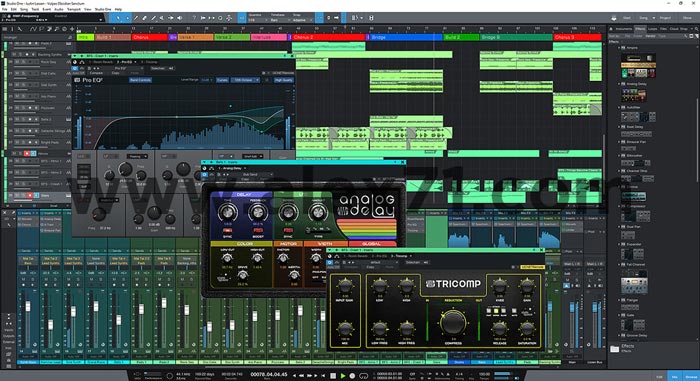700x381 pixels.
Task: Show automation curve icon above tracks
Action: click(33, 29)
